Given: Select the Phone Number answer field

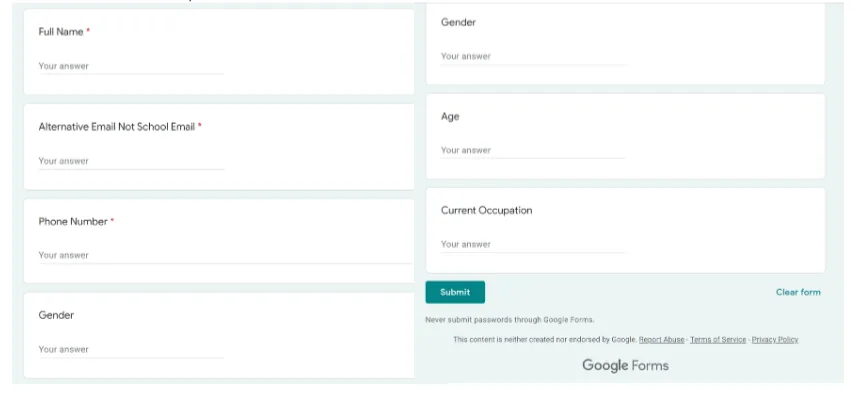Looking at the screenshot, I should [x=225, y=255].
